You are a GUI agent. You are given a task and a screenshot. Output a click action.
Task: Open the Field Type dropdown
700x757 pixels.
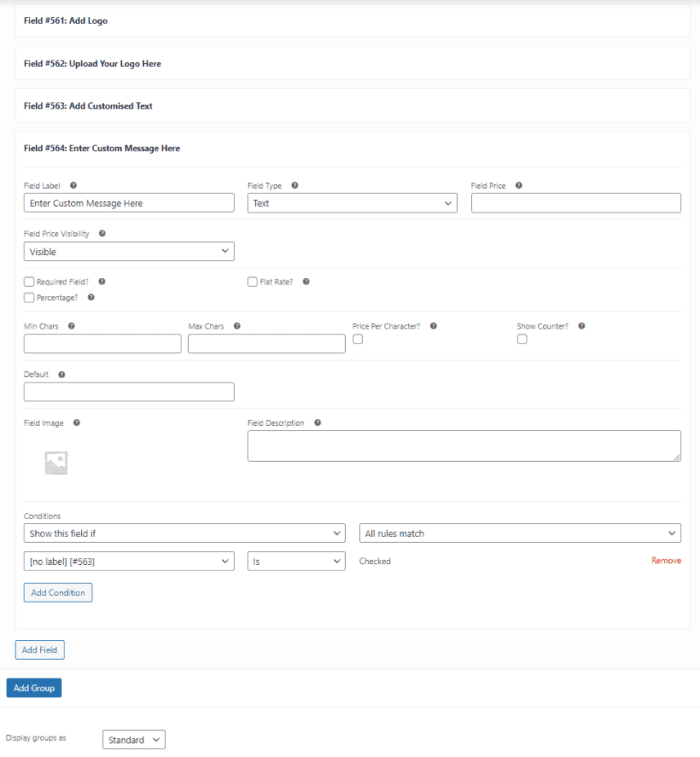point(352,203)
